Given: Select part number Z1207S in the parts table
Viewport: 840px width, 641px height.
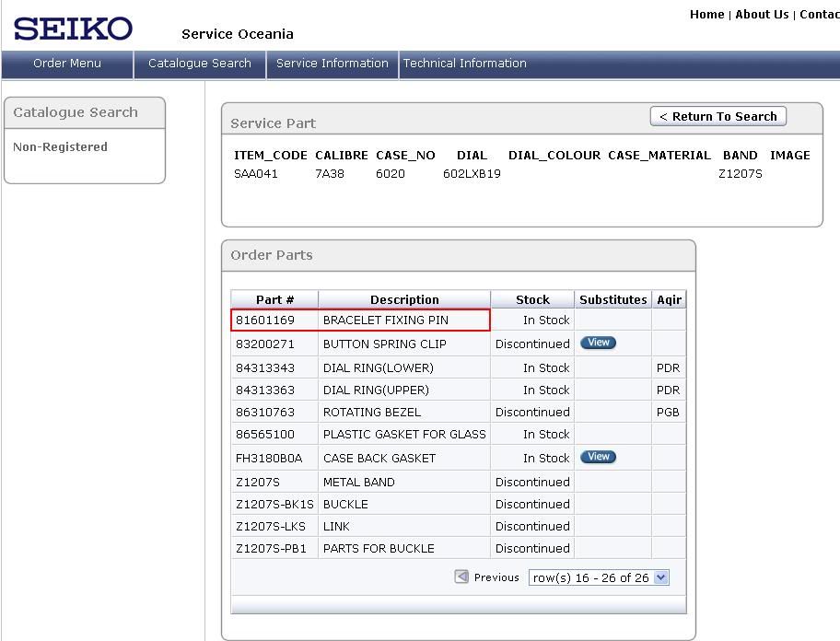Looking at the screenshot, I should [258, 482].
